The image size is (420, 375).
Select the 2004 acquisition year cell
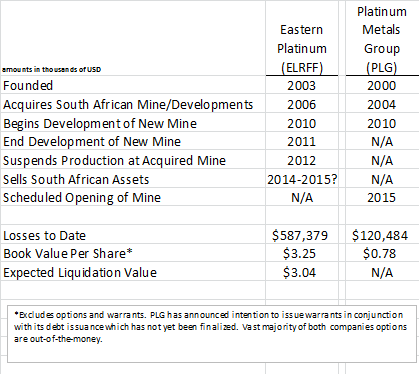click(x=382, y=104)
